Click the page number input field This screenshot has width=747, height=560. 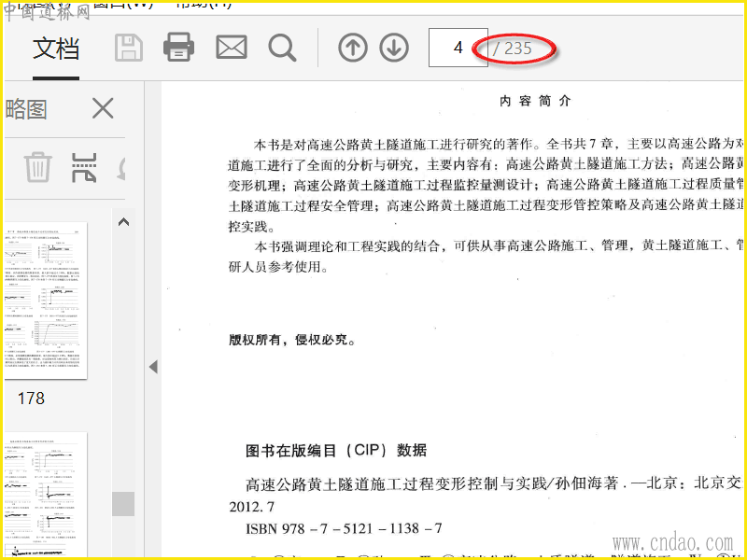[x=458, y=48]
